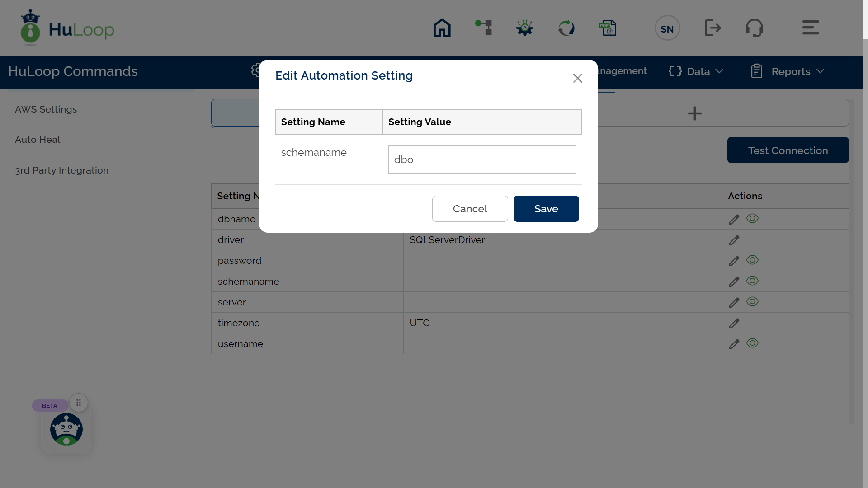Cancel editing the automation setting

pos(470,209)
